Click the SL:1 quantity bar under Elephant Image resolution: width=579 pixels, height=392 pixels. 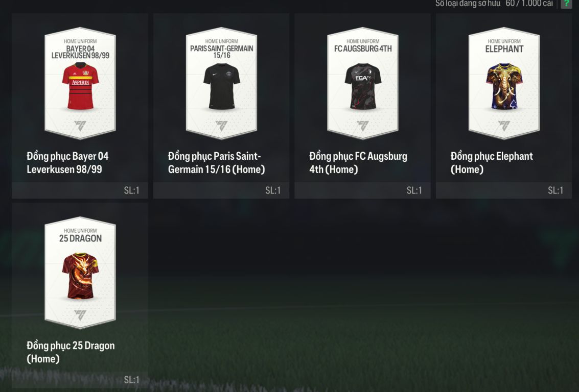[504, 190]
